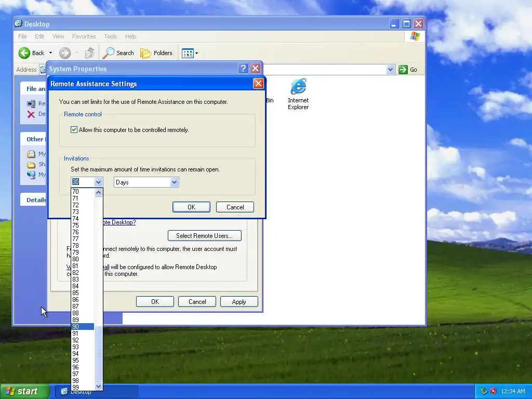This screenshot has height=399, width=532.
Task: Select highlighted 90 in the list
Action: [x=83, y=327]
